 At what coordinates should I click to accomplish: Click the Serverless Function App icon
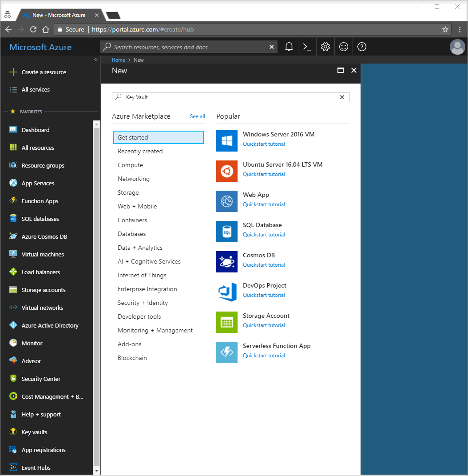[227, 352]
